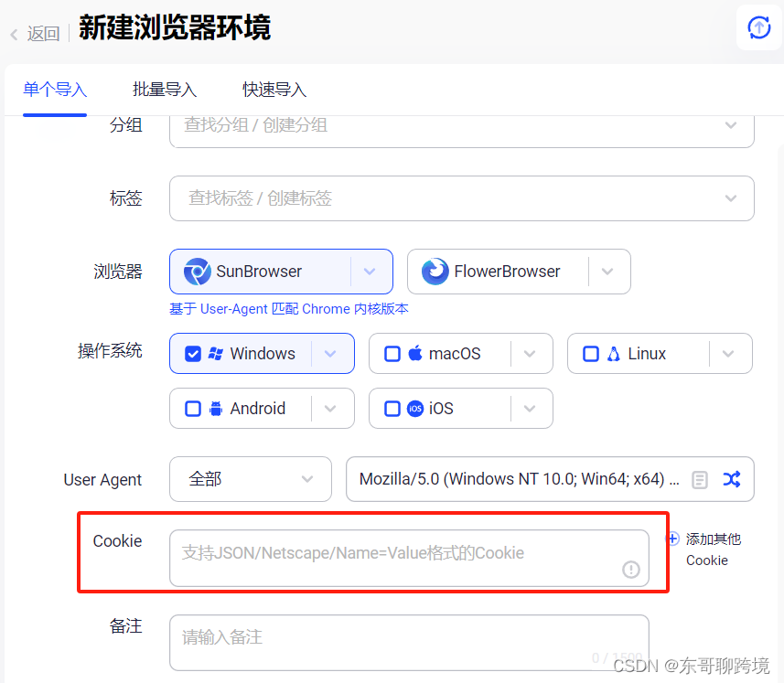Switch to the 快速导入 tab
784x683 pixels.
coord(274,90)
